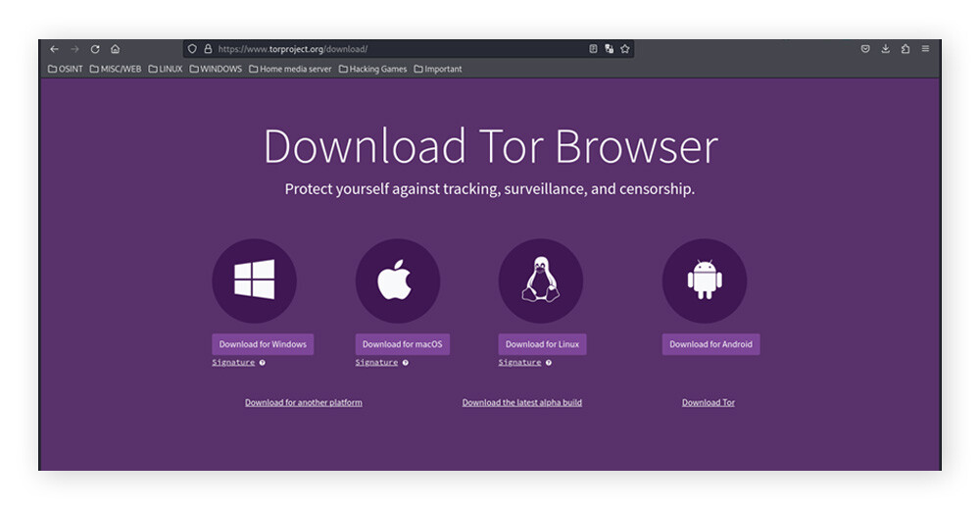This screenshot has width=980, height=509.
Task: Toggle reader view icon in address bar
Action: click(x=593, y=49)
